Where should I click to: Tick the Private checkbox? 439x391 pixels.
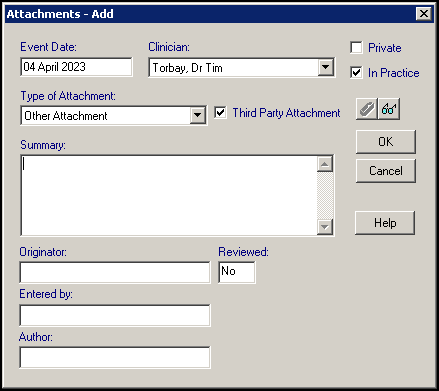(356, 48)
